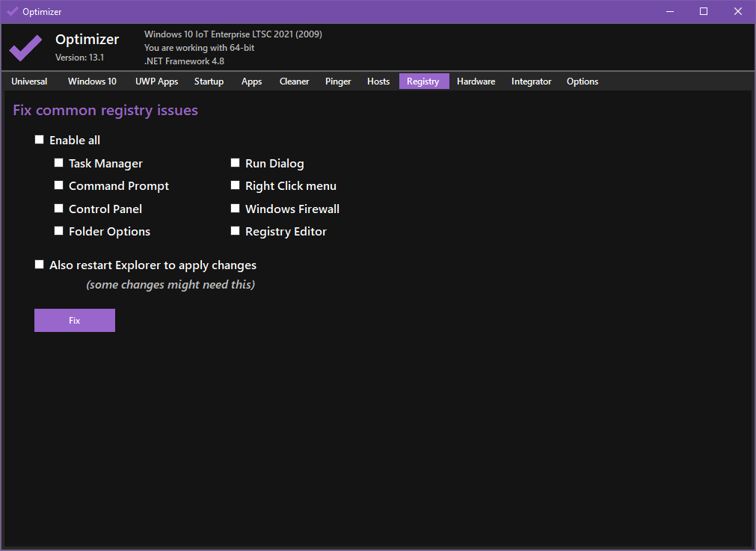Switch to the Options tab

click(x=582, y=81)
